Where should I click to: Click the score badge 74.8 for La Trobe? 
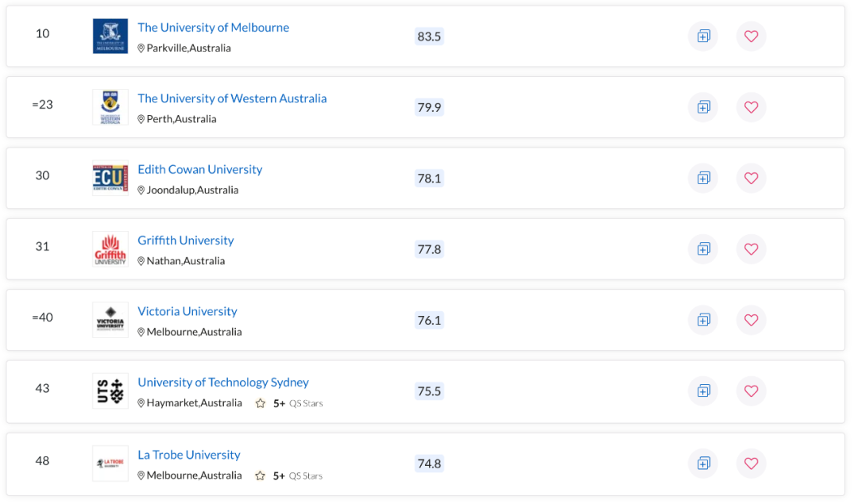tap(428, 463)
